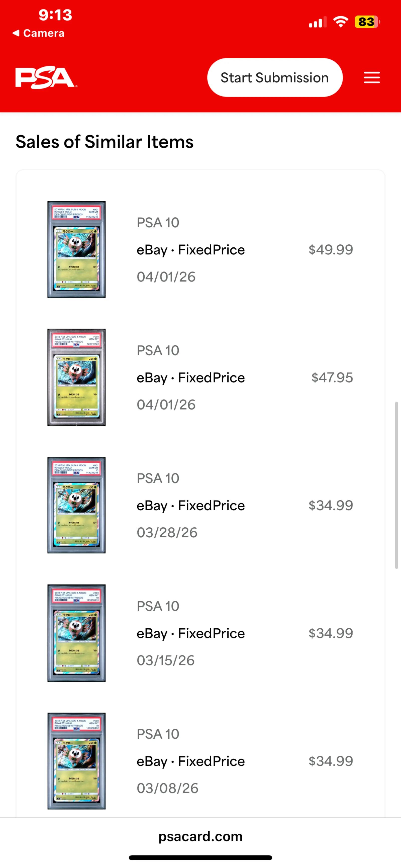
Task: Open the $49.99 Rowlet card thumbnail
Action: (x=76, y=249)
